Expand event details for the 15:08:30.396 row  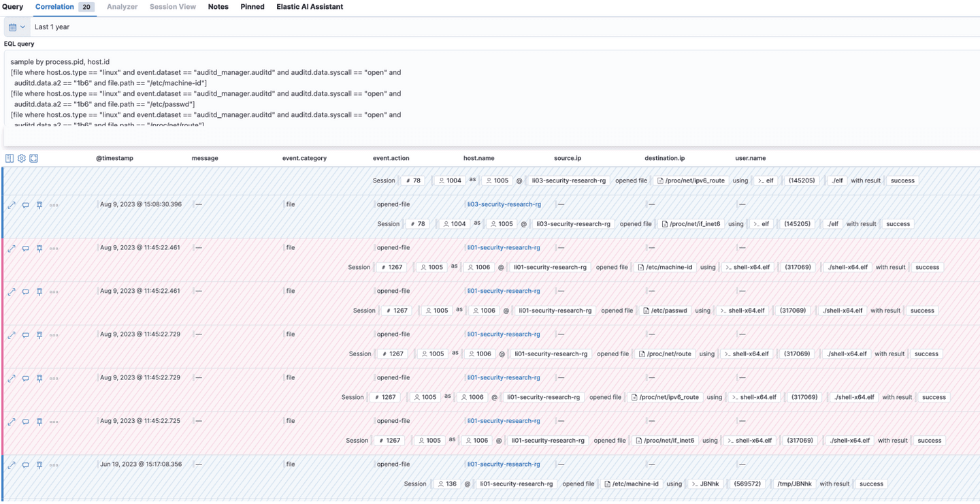[x=12, y=204]
